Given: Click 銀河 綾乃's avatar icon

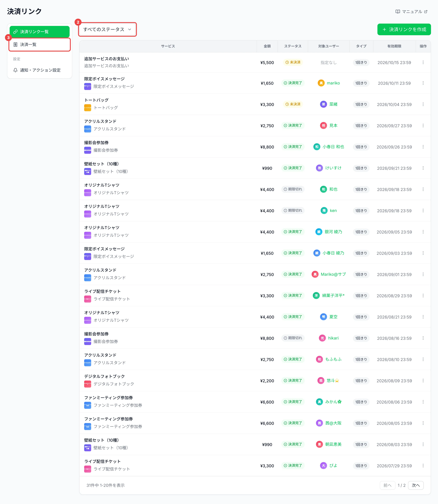Looking at the screenshot, I should coord(319,232).
